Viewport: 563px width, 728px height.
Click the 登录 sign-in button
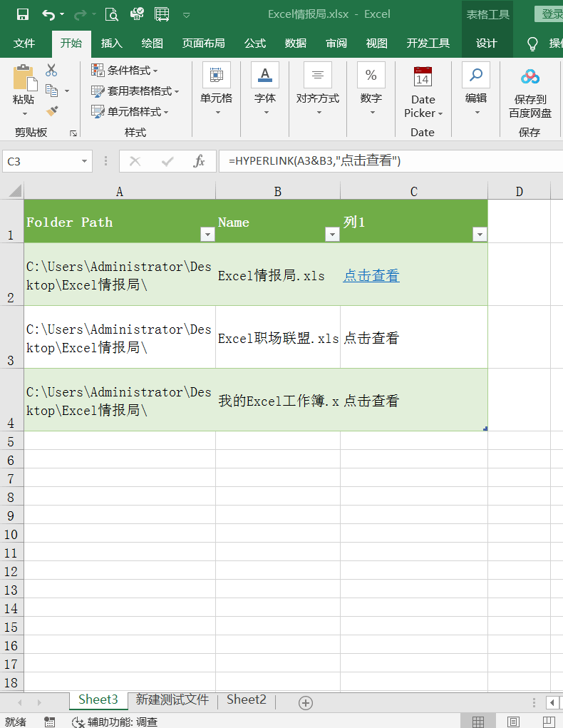click(549, 14)
